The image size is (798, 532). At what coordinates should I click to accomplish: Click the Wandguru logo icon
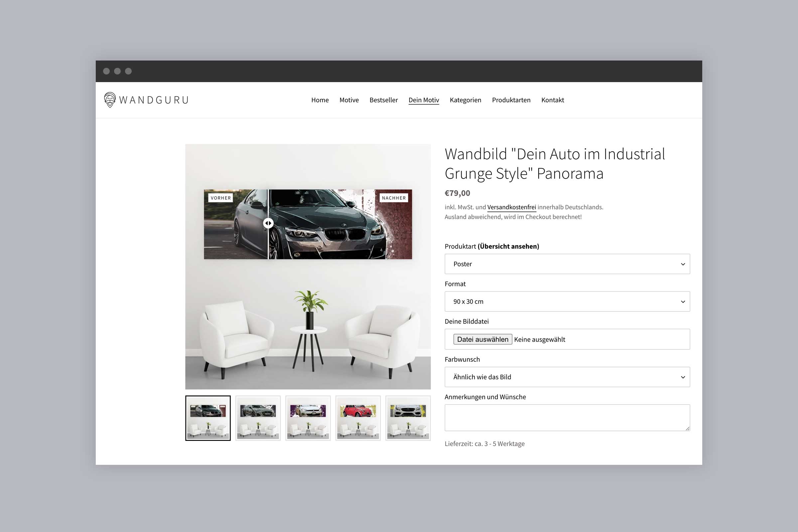pyautogui.click(x=110, y=100)
